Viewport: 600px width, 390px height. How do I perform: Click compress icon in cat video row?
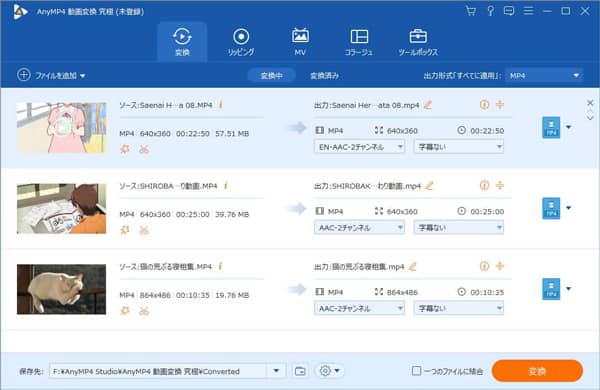[500, 266]
